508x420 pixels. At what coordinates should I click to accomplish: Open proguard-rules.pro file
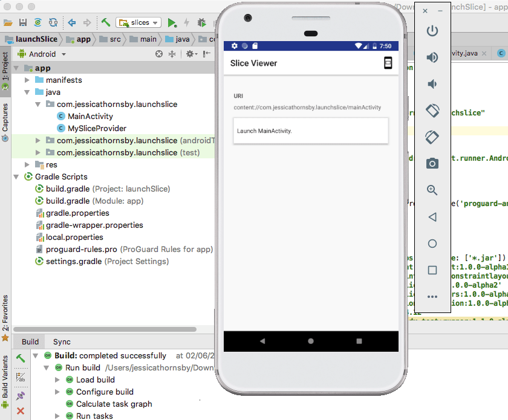[x=125, y=250]
